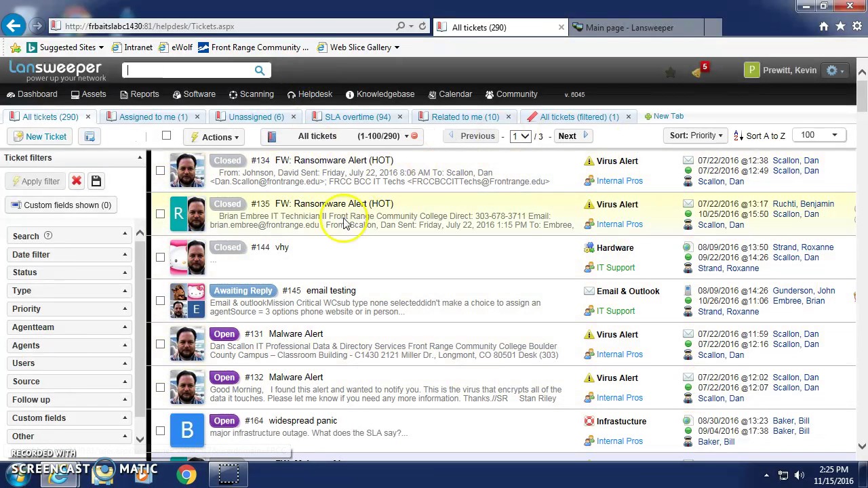Open Internet Explorer from the taskbar

(60, 474)
